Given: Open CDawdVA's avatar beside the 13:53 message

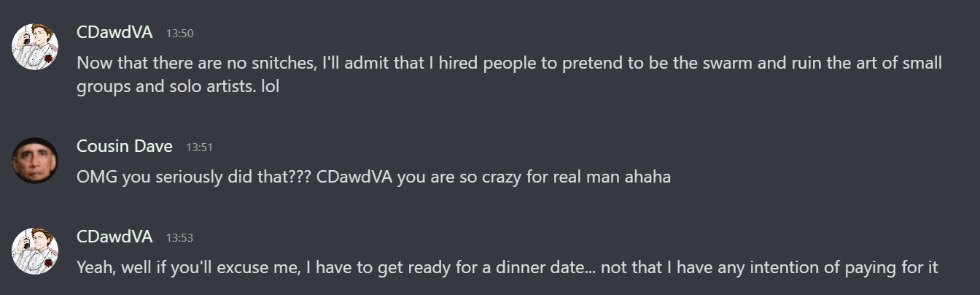Looking at the screenshot, I should tap(34, 250).
